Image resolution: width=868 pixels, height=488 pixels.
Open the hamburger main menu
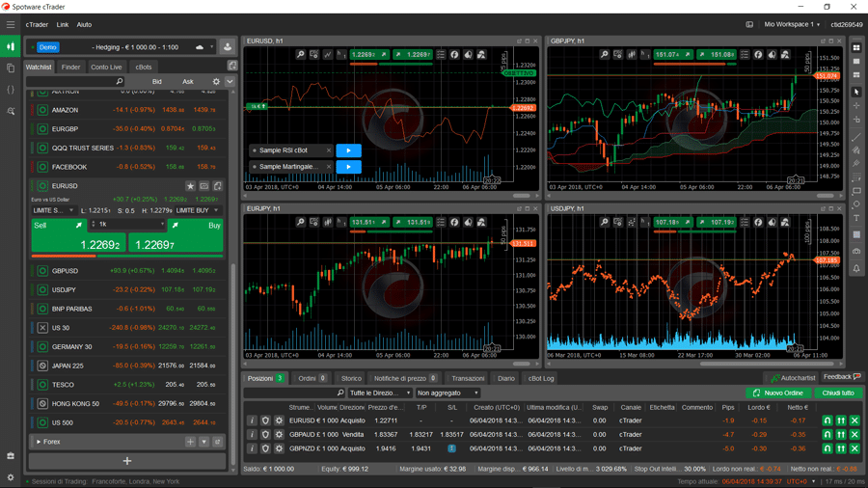coord(11,24)
